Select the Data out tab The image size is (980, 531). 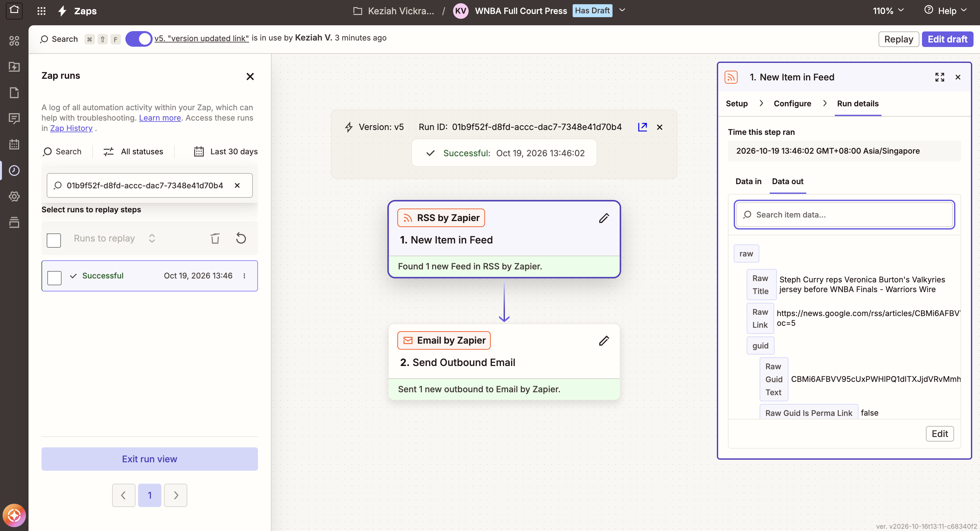(x=787, y=181)
